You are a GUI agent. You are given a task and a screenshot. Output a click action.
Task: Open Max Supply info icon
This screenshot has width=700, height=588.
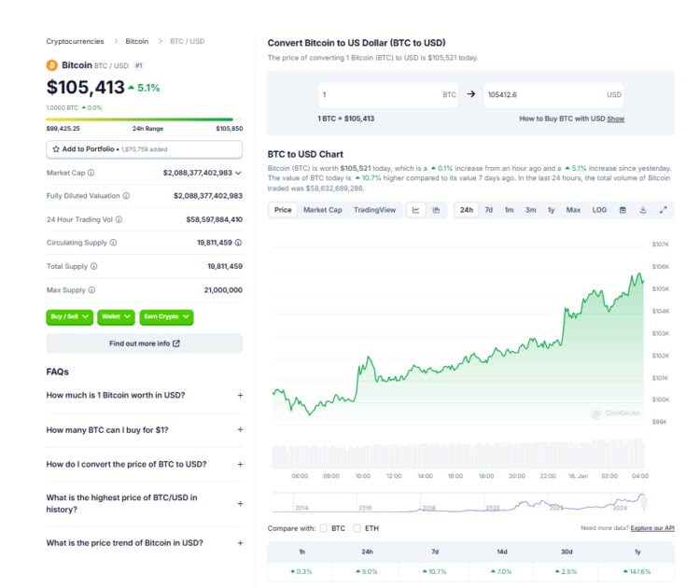coord(91,289)
